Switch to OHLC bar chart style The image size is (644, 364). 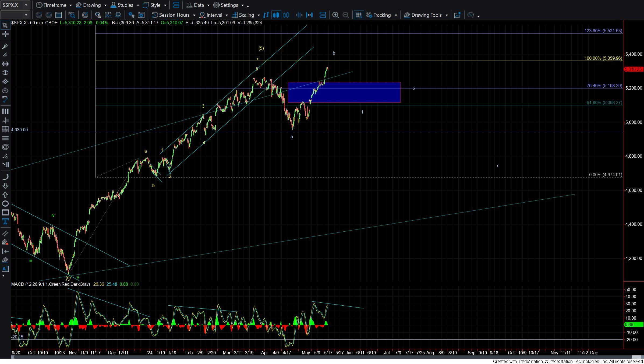(x=266, y=15)
